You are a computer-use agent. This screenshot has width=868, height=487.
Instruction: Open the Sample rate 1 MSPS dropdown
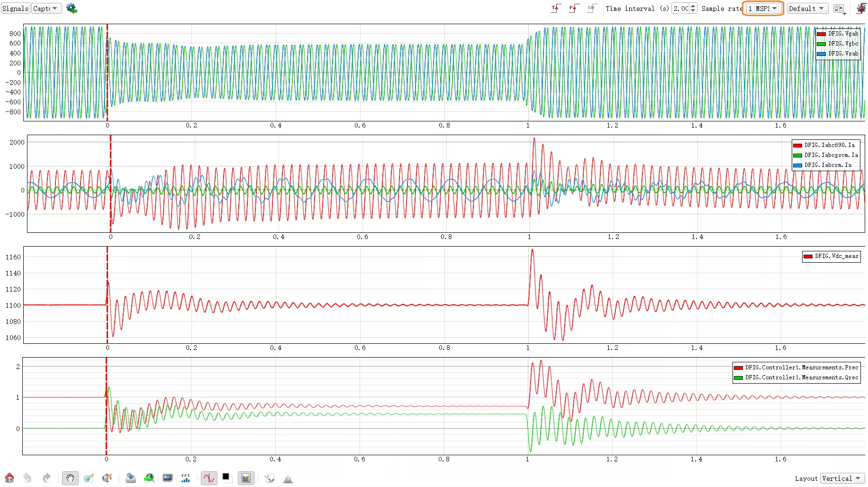coord(763,9)
